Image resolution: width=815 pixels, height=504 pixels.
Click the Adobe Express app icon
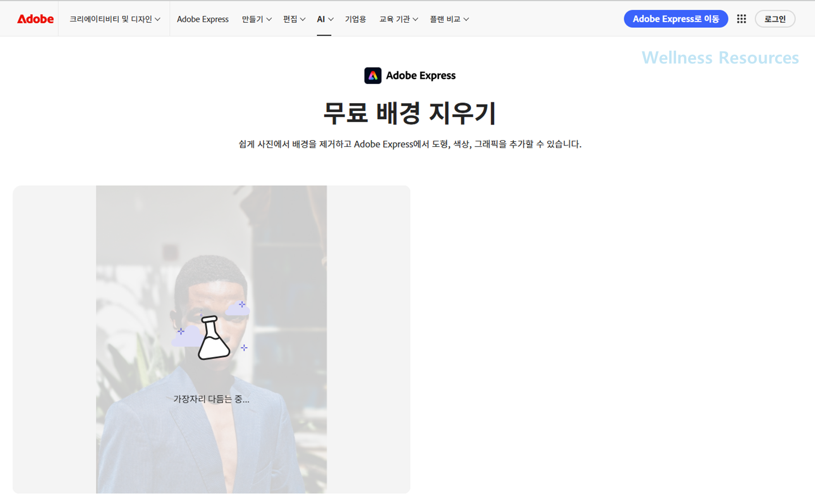click(x=373, y=76)
